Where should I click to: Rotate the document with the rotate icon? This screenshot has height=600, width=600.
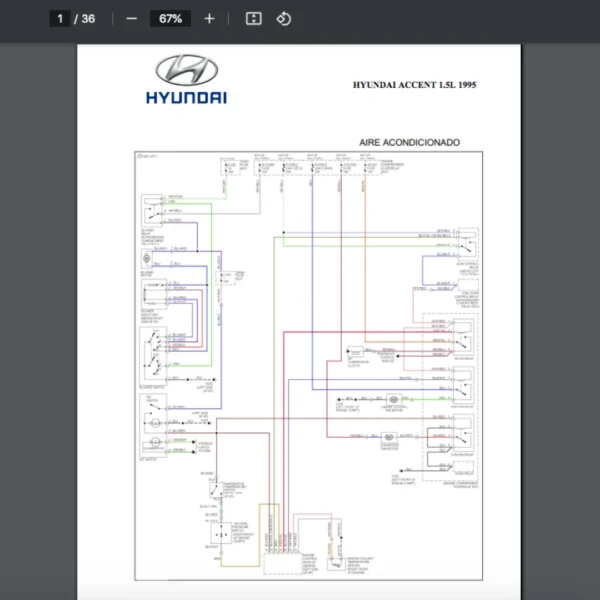[x=284, y=19]
